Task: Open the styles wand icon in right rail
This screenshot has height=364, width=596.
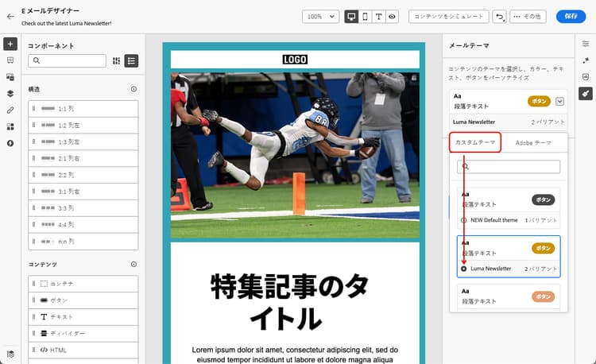Action: click(586, 60)
